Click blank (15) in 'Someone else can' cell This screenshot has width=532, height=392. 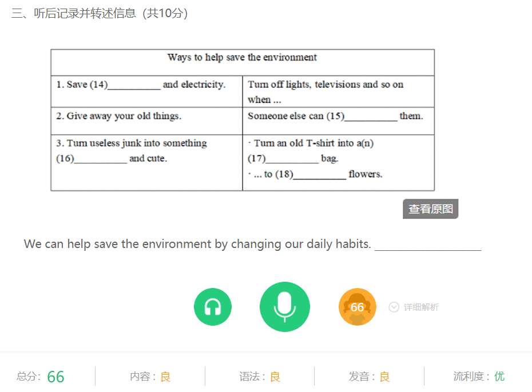(371, 117)
